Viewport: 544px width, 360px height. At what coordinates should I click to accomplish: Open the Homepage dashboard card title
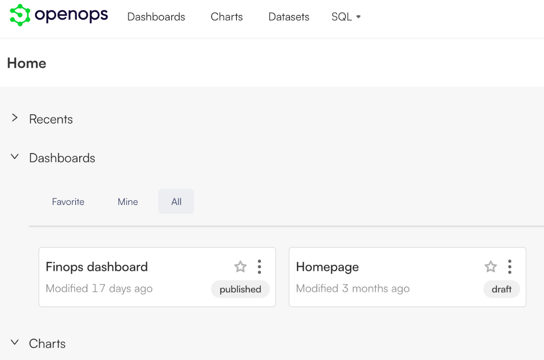coord(327,267)
